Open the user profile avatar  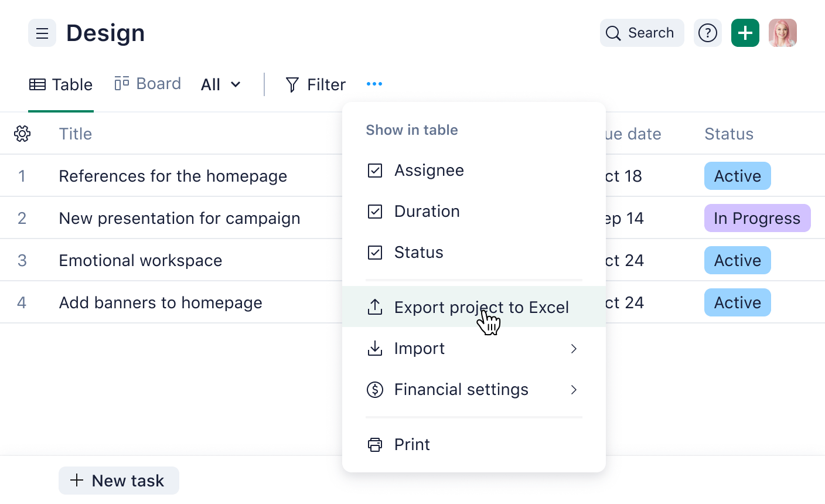[x=782, y=33]
